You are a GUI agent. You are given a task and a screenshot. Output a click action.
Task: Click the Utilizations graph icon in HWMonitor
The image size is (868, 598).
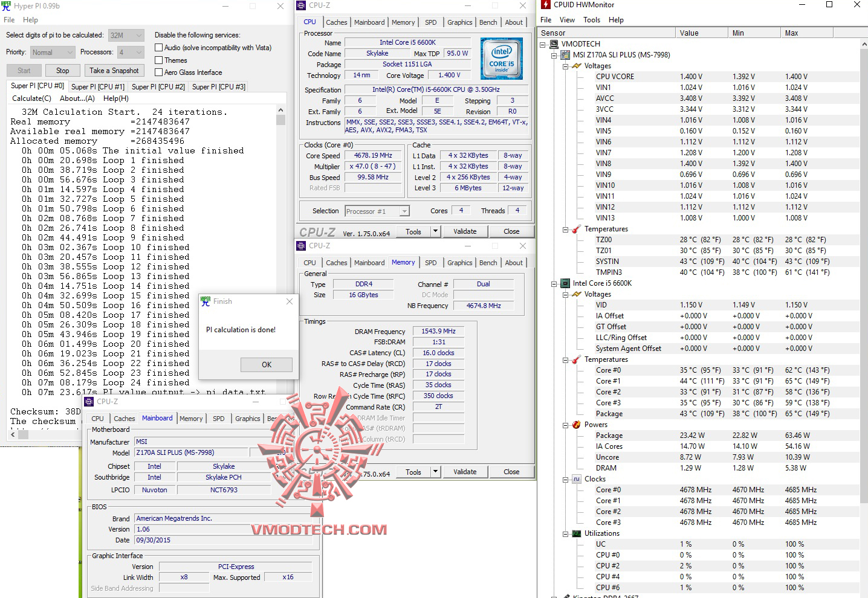point(576,533)
